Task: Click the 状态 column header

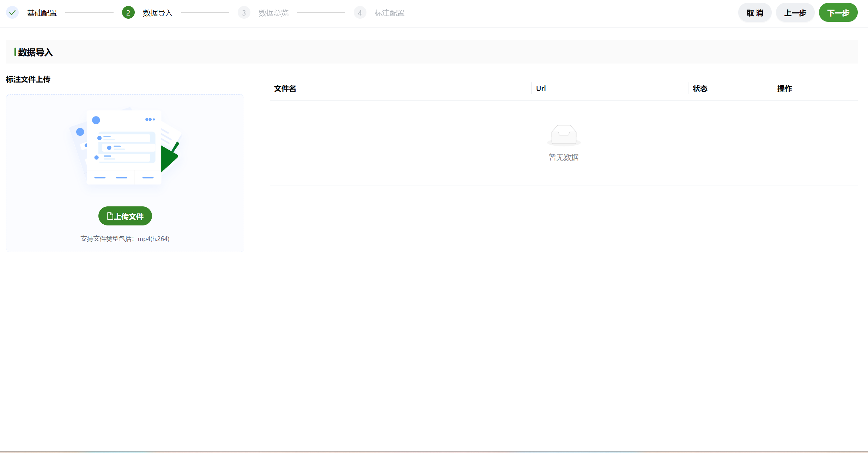Action: 700,89
